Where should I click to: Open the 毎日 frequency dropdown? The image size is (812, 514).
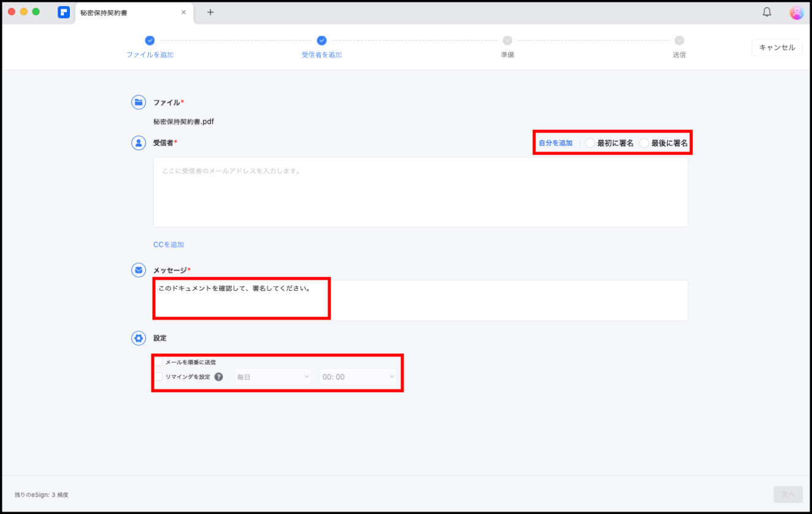click(x=272, y=377)
